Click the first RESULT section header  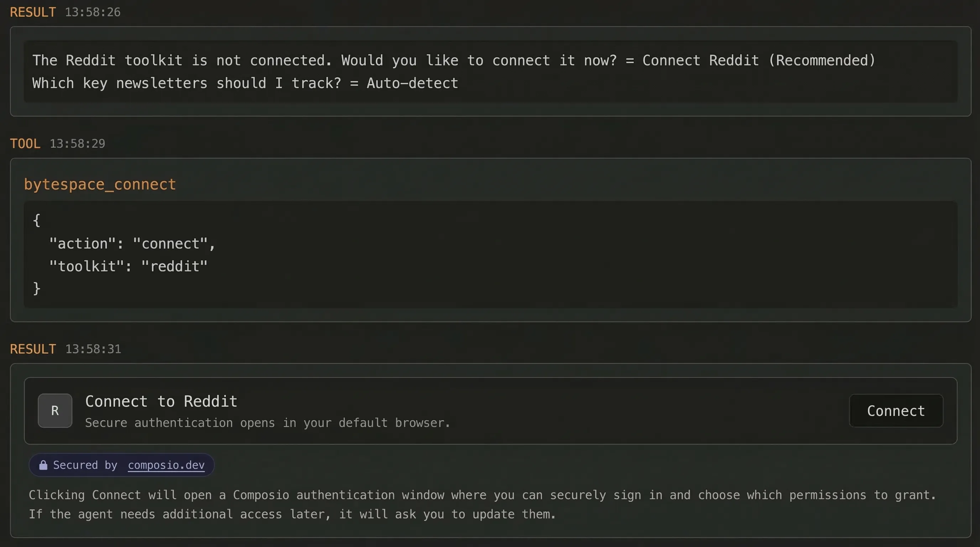click(32, 12)
